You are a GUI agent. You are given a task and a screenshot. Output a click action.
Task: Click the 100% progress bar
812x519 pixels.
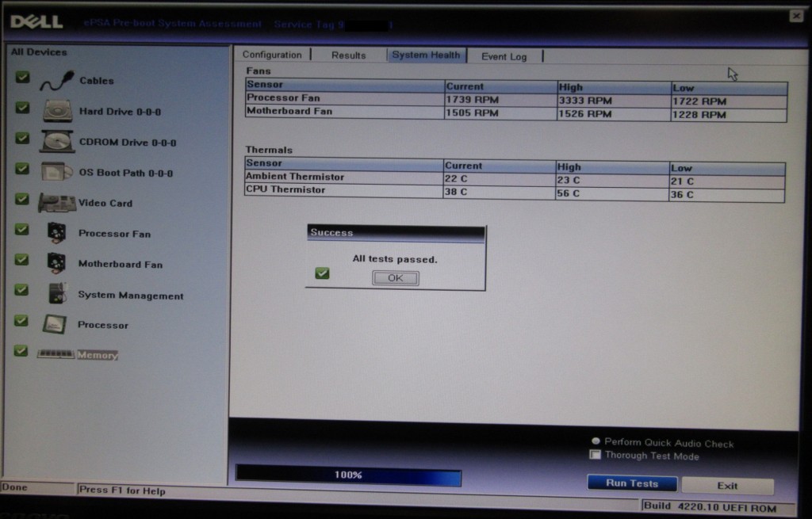(348, 475)
